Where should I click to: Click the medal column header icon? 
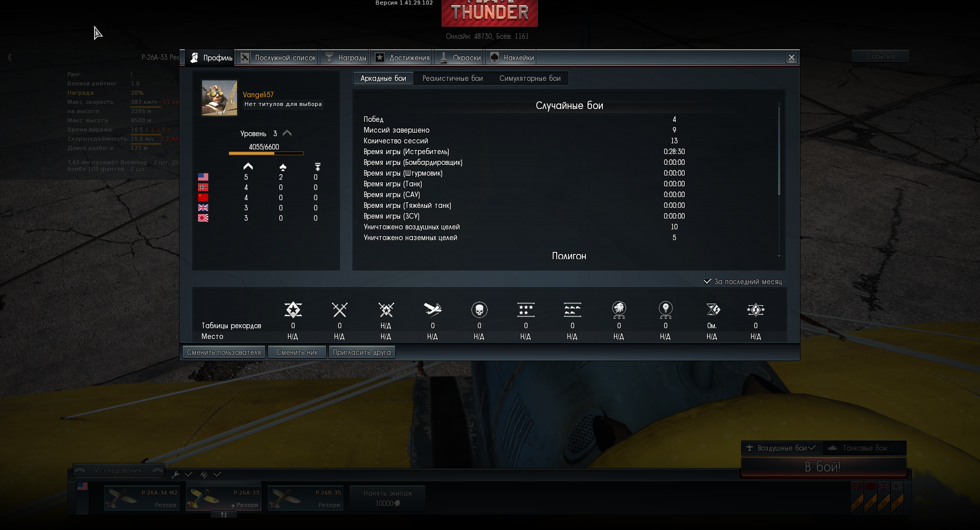click(x=317, y=167)
